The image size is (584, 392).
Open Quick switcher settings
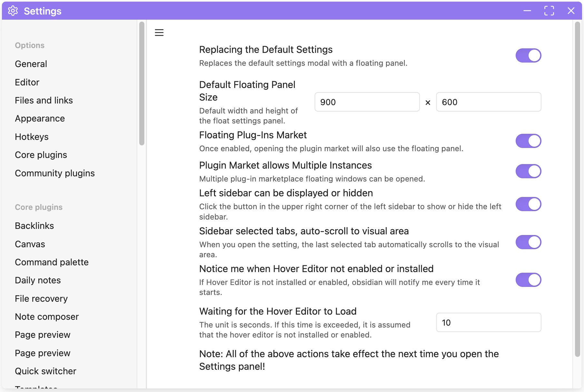pos(45,371)
